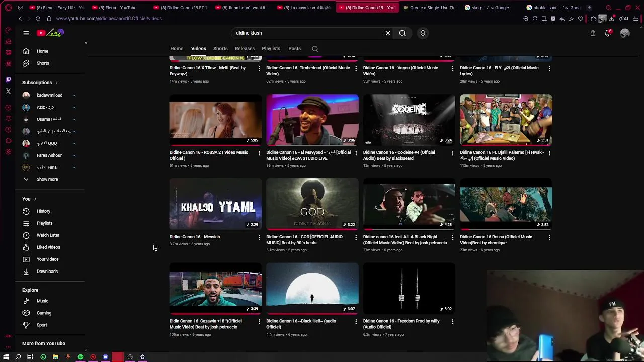Open the notifications bell
Image resolution: width=644 pixels, height=362 pixels.
click(608, 33)
